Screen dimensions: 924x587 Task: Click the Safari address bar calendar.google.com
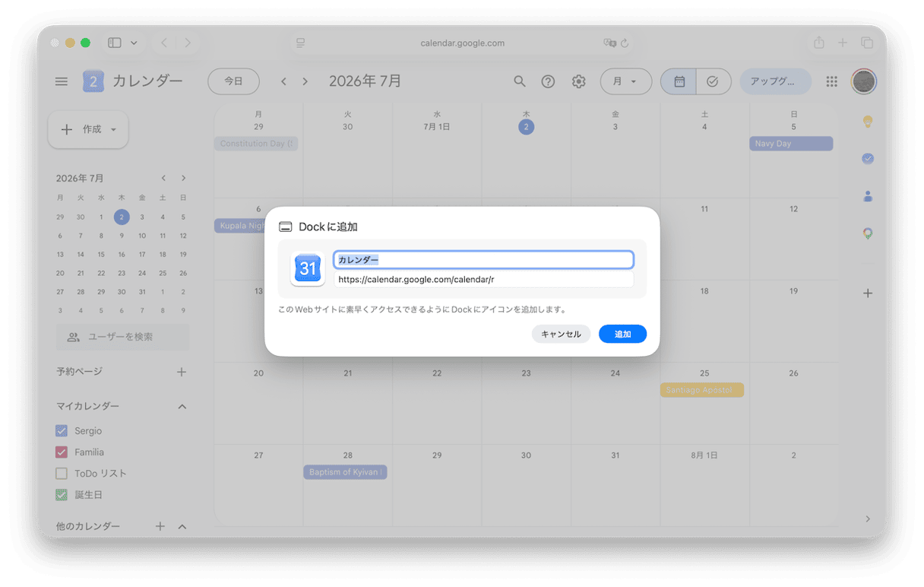coord(462,43)
